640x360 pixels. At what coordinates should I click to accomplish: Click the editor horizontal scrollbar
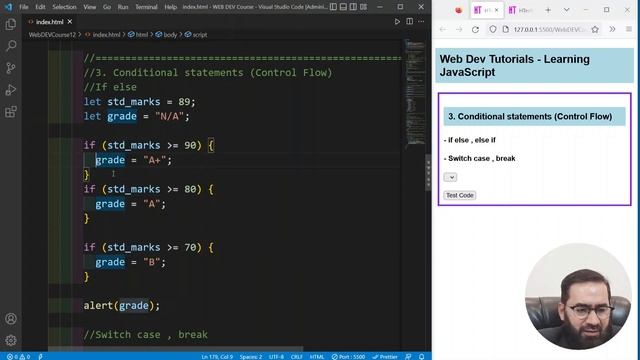coord(176,349)
